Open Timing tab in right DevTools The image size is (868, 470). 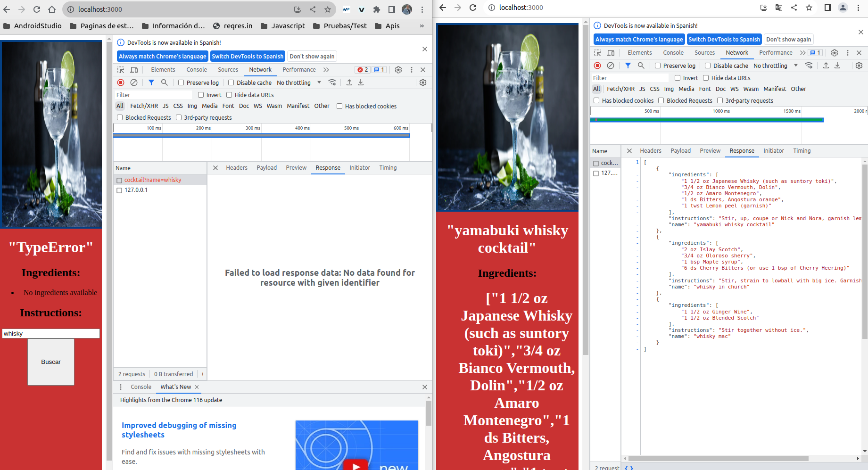point(802,151)
